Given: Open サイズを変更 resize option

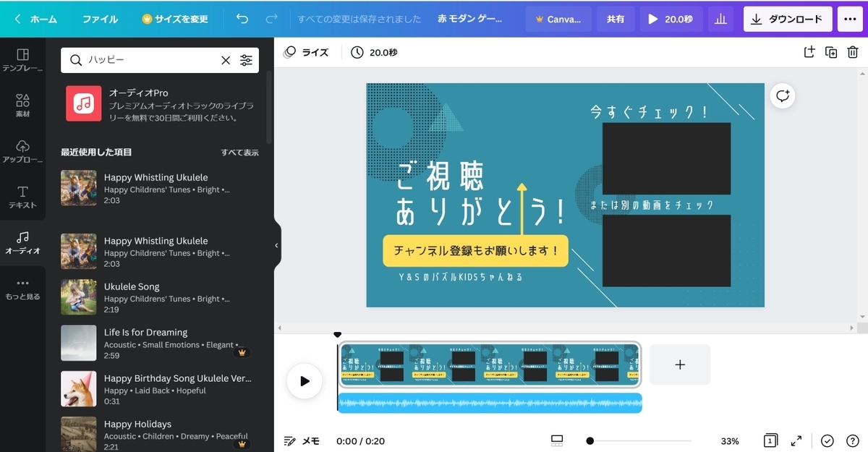Looking at the screenshot, I should click(174, 20).
